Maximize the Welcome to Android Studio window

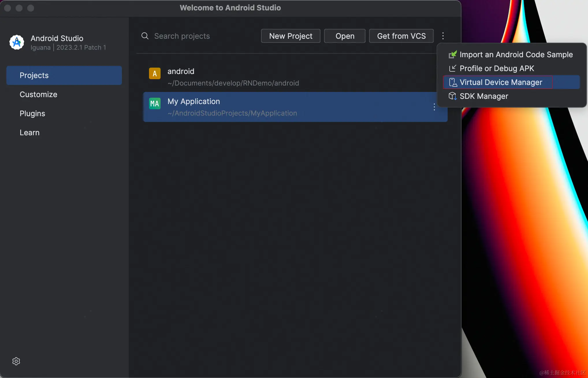pyautogui.click(x=31, y=8)
